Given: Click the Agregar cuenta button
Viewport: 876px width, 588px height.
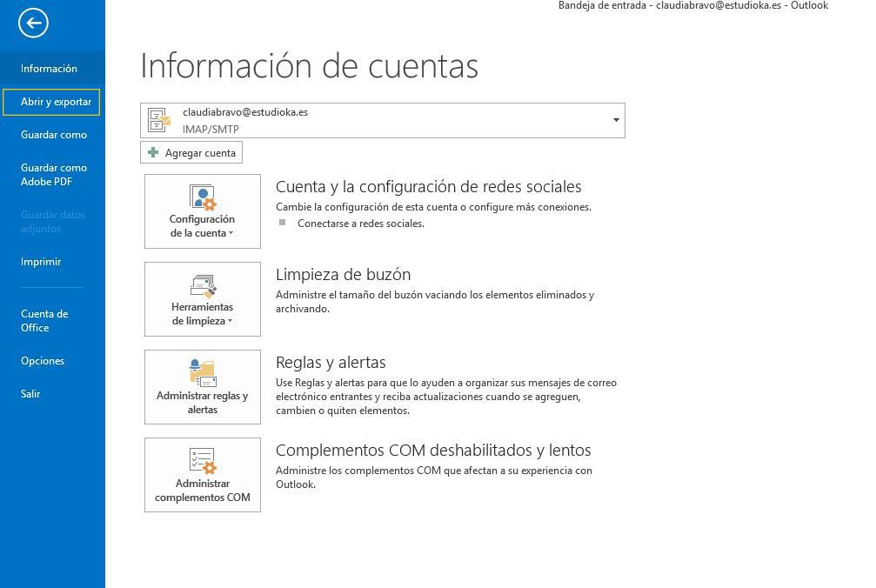Looking at the screenshot, I should pyautogui.click(x=191, y=152).
